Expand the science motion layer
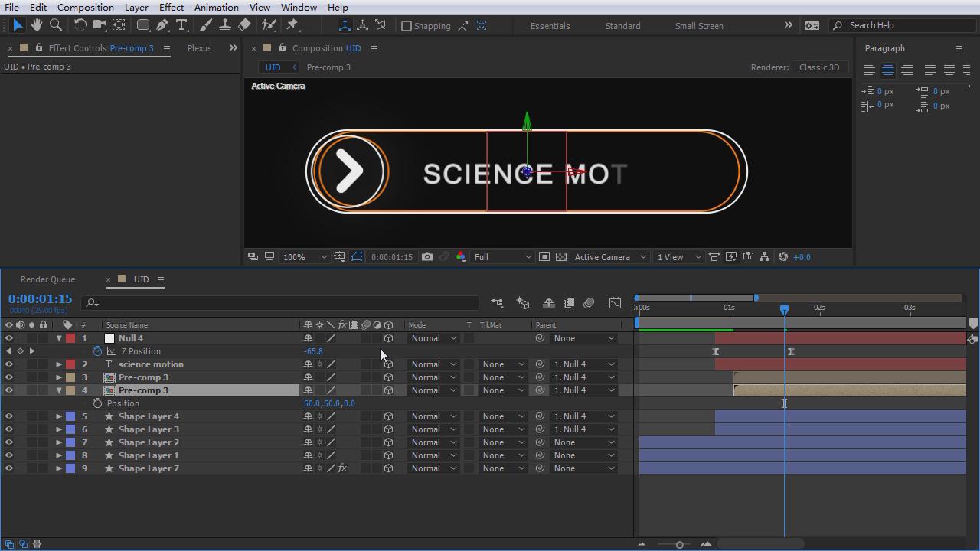 pos(59,364)
